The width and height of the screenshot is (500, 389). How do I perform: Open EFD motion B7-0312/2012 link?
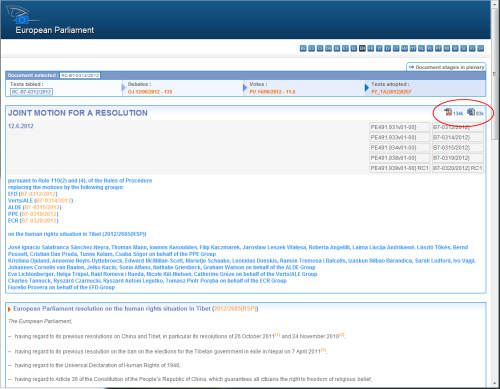(39, 194)
